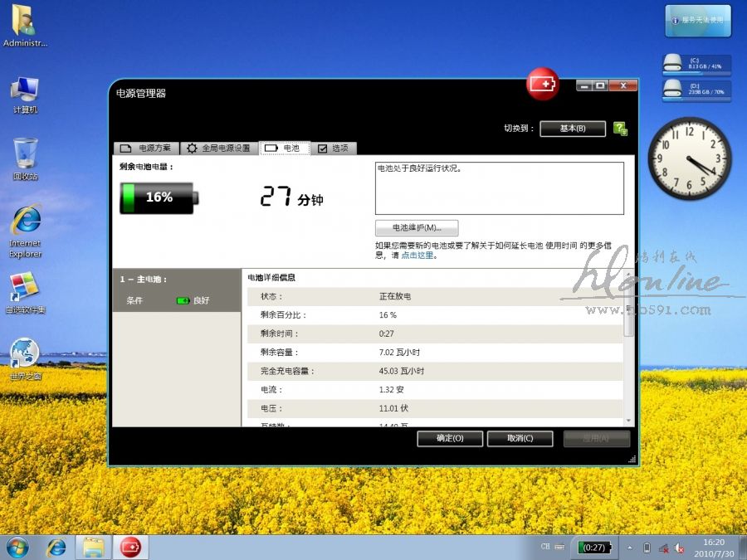The image size is (747, 560).
Task: Click the 电池维护(M)... button
Action: tap(417, 228)
